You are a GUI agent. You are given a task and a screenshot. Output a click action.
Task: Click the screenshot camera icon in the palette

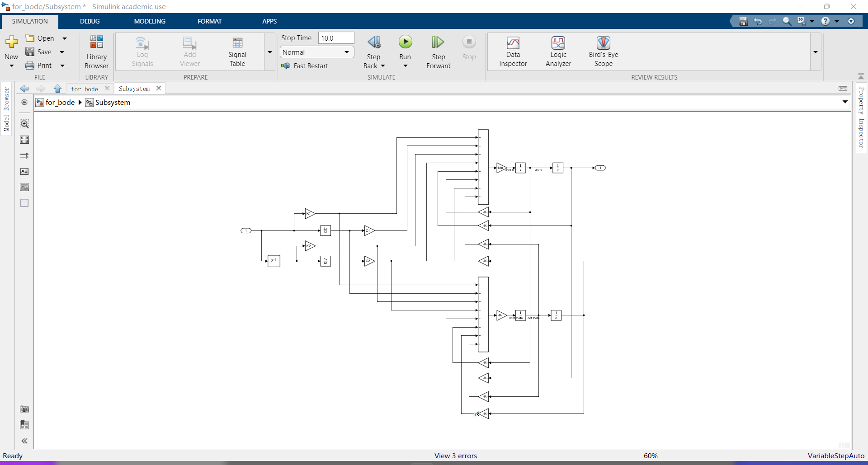[x=24, y=409]
